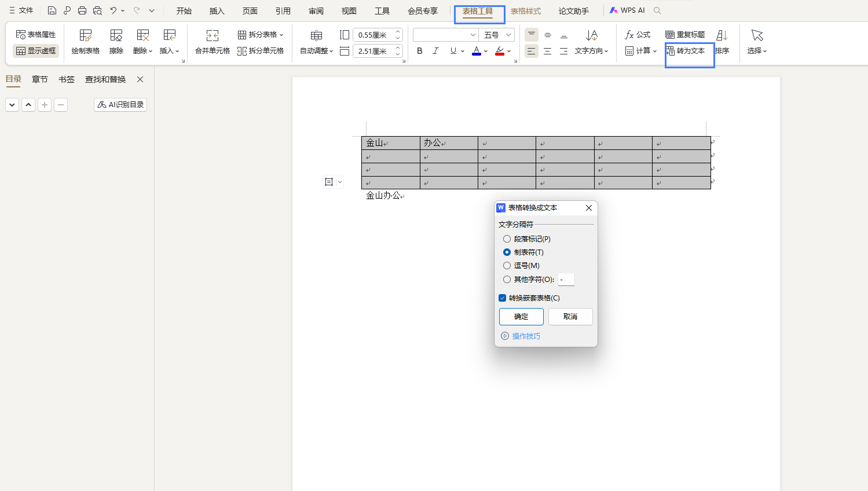The width and height of the screenshot is (868, 491).
Task: Close the 表格转换成文本 dialog
Action: [x=589, y=208]
